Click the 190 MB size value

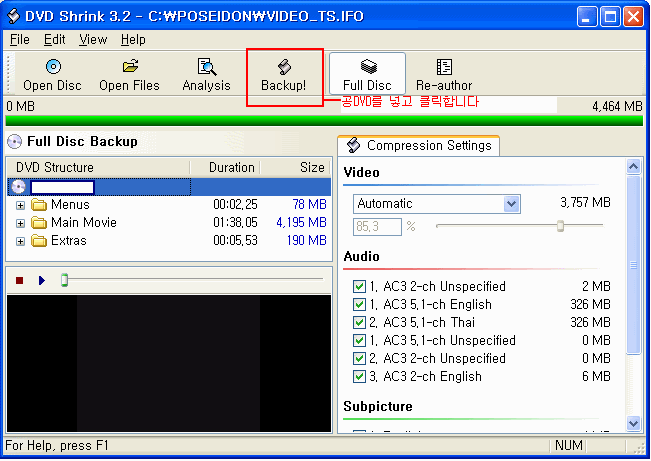pyautogui.click(x=306, y=240)
